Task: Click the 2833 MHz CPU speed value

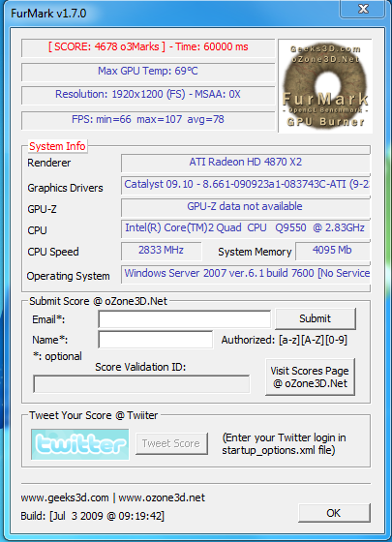Action: click(x=161, y=251)
